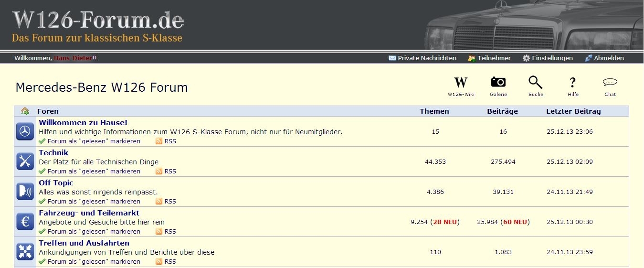Click the RSS icon in Willkommen zu Hause row
The height and width of the screenshot is (268, 644).
159,141
